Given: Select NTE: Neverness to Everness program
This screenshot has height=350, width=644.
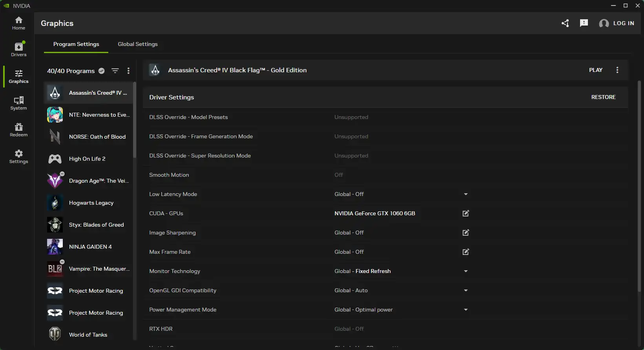Looking at the screenshot, I should tap(88, 115).
